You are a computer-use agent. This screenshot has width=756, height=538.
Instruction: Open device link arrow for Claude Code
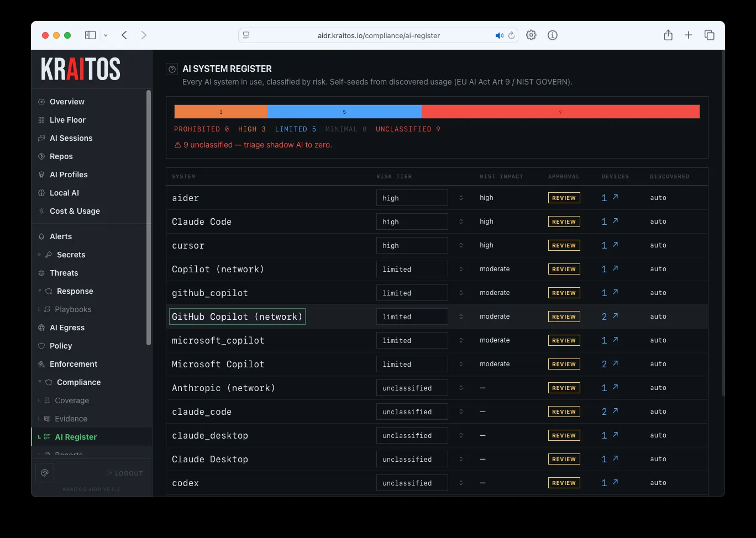tap(615, 221)
